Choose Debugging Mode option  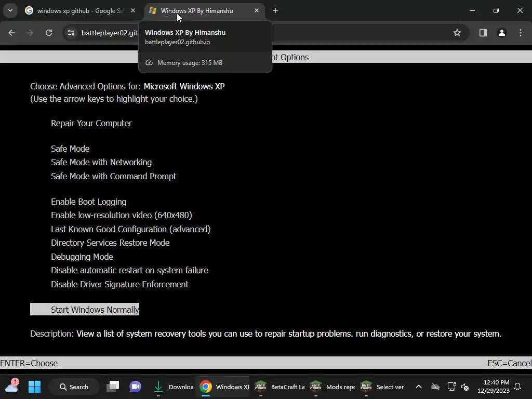pyautogui.click(x=82, y=257)
